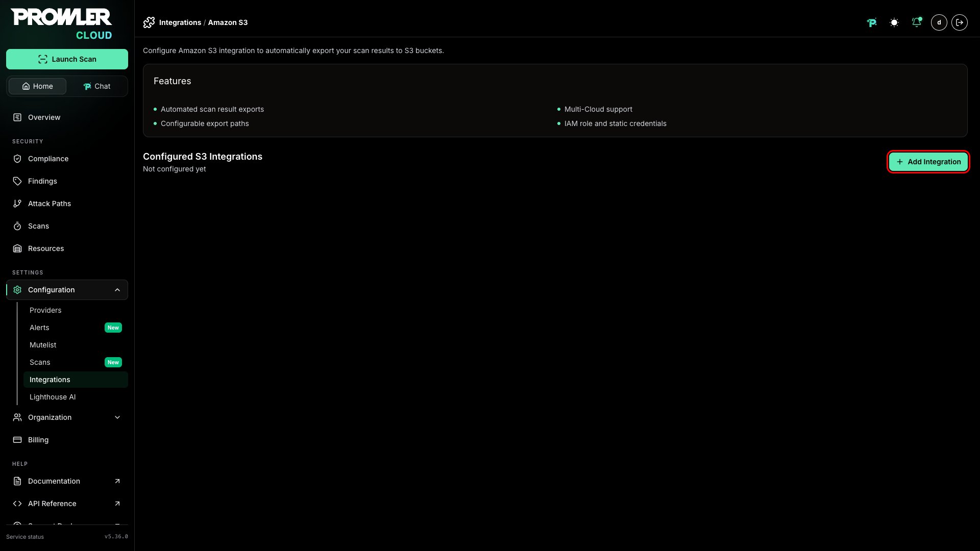Open Documentation external link arrow
This screenshot has width=980, height=551.
(117, 481)
